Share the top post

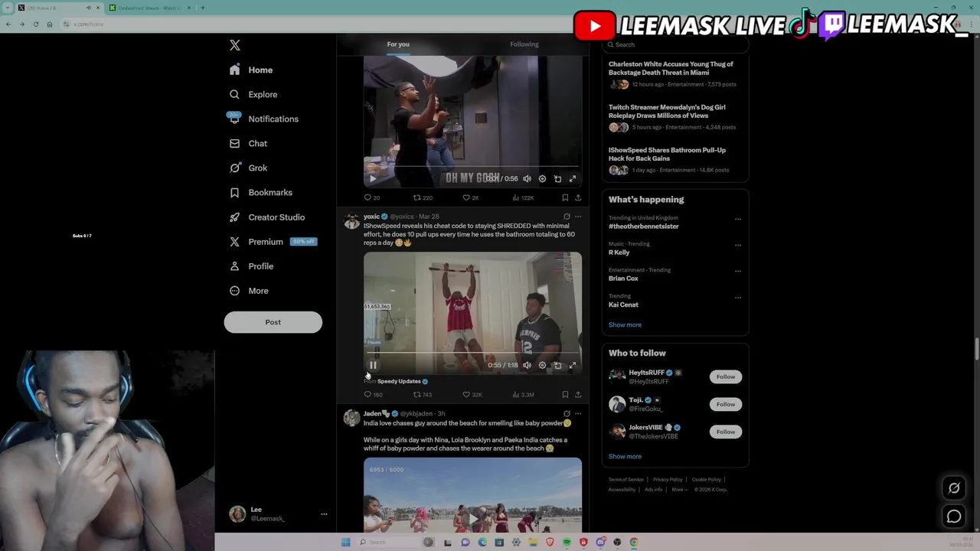point(578,197)
